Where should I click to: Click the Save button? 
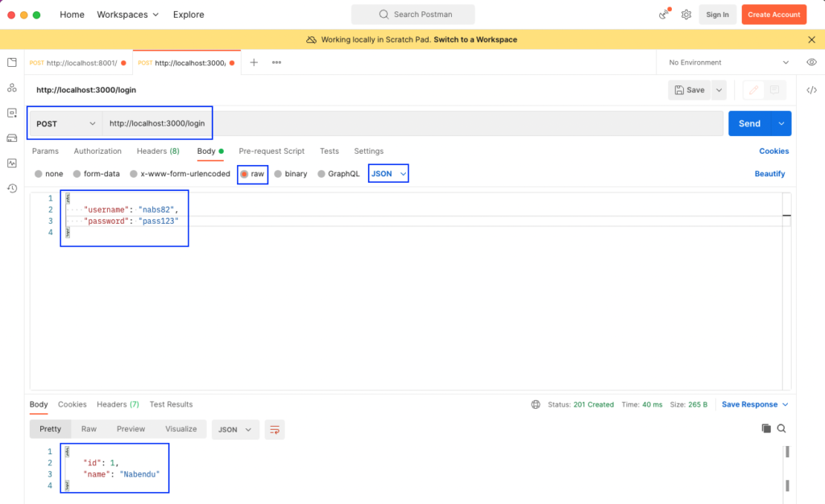pos(690,90)
